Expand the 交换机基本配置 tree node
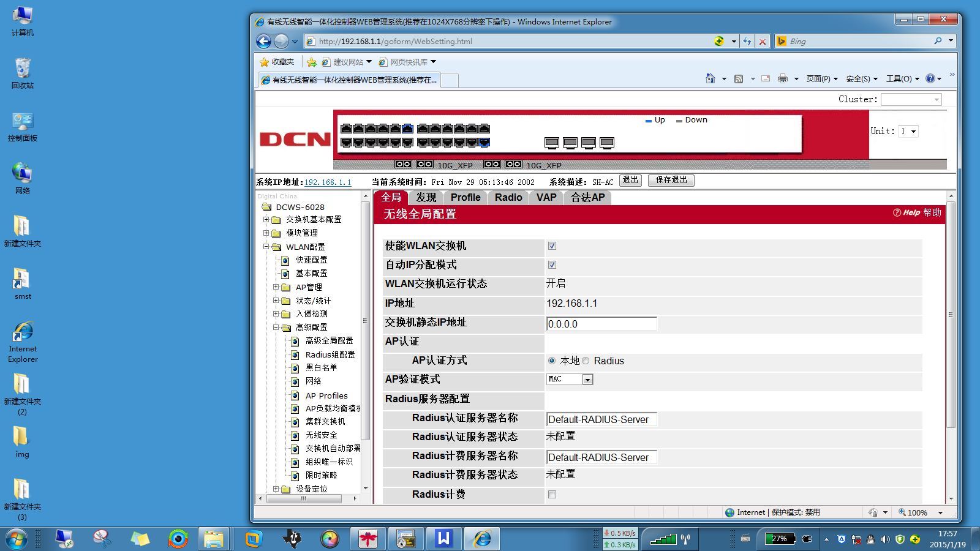Screen dimensions: 980x551 (x=266, y=220)
